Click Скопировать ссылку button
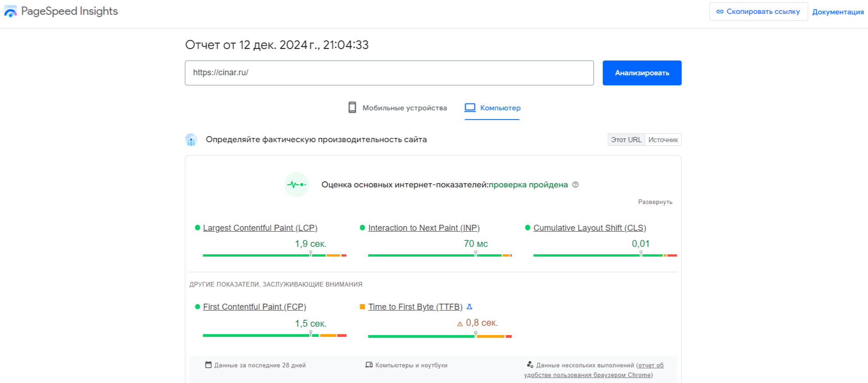 (758, 12)
